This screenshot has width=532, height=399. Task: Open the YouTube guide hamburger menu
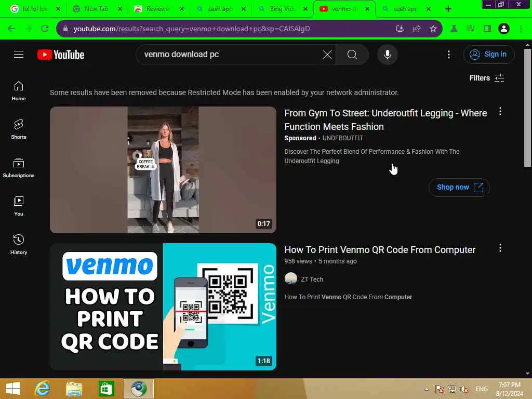coord(19,54)
